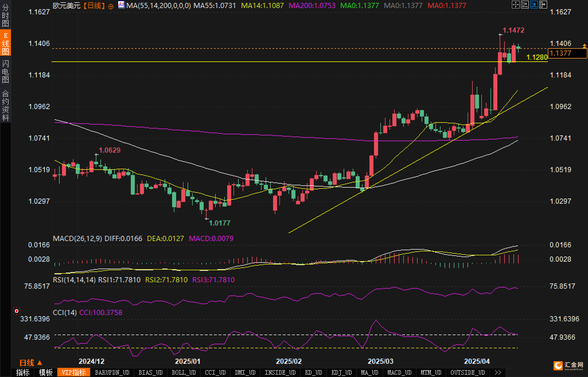The height and width of the screenshot is (377, 588).
Task: Click the CCI:100.3758 value
Action: (101, 312)
